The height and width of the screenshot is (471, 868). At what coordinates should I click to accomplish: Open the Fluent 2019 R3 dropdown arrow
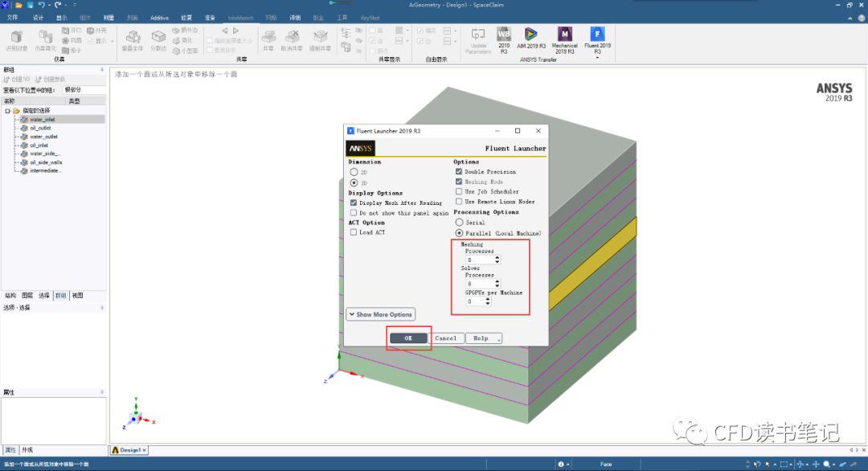[596, 57]
